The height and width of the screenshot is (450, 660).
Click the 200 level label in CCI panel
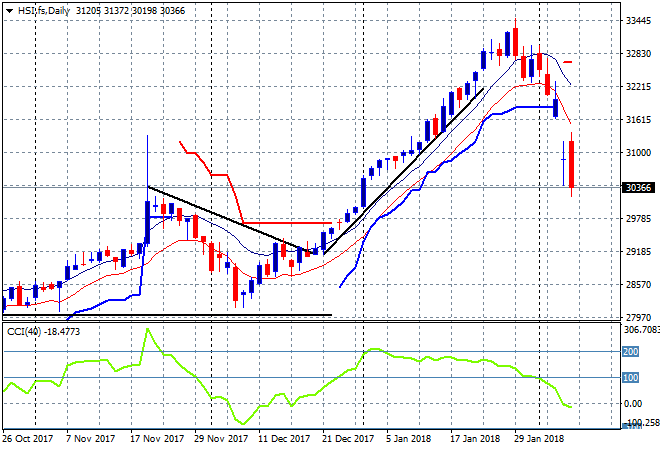631,352
